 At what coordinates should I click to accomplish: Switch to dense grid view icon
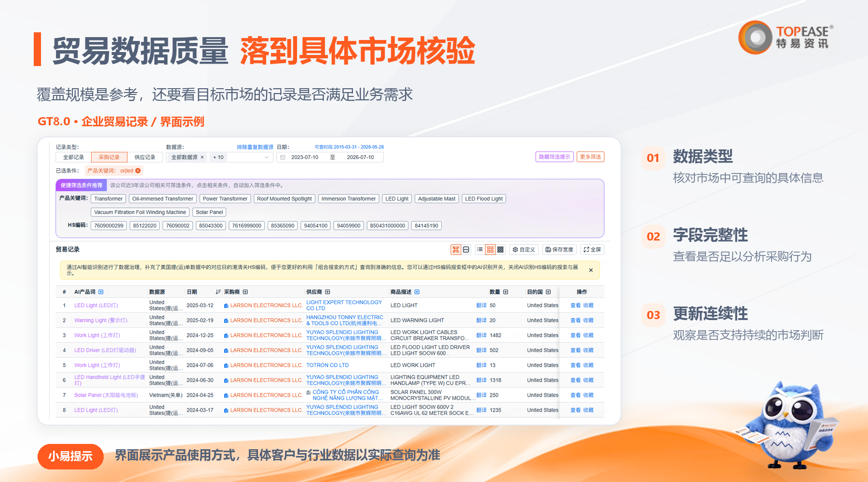[501, 250]
